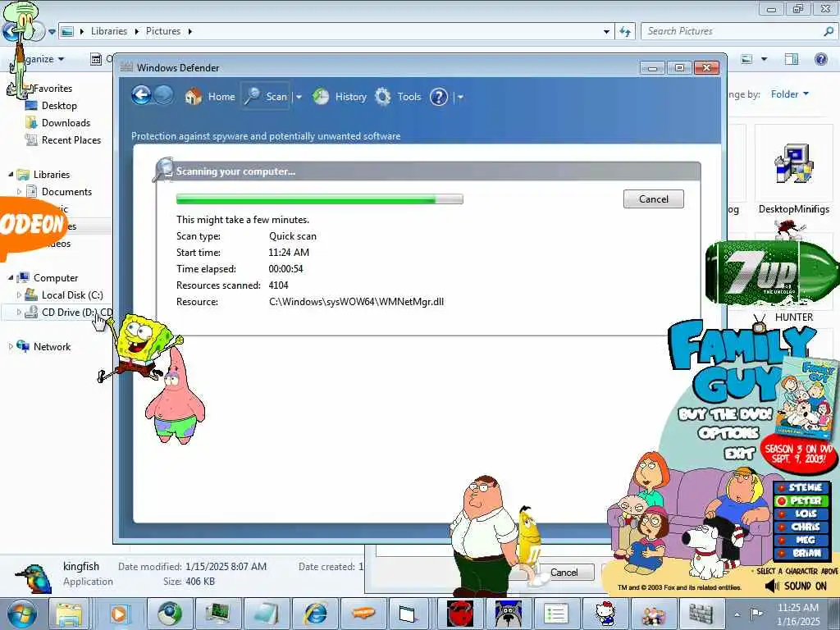Click the kingfish application icon

(x=33, y=577)
